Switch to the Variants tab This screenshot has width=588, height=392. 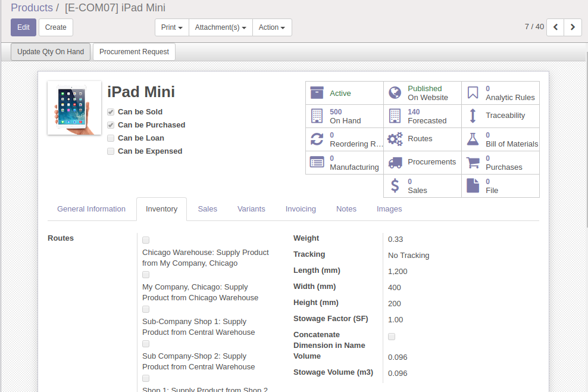251,209
